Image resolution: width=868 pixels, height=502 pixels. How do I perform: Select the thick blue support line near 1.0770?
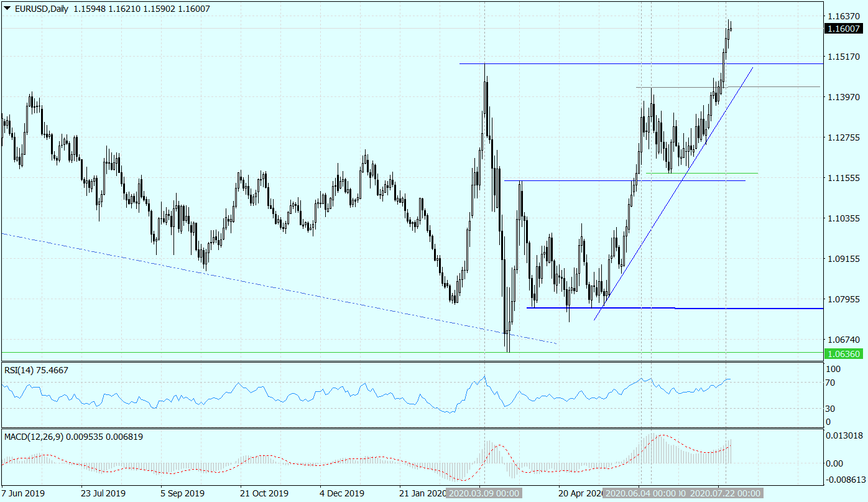[x=675, y=308]
